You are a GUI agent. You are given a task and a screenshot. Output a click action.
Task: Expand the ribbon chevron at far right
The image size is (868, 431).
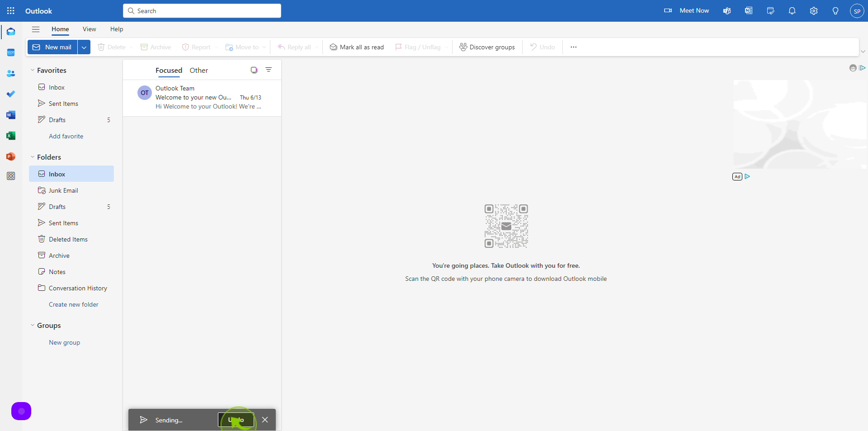point(863,52)
